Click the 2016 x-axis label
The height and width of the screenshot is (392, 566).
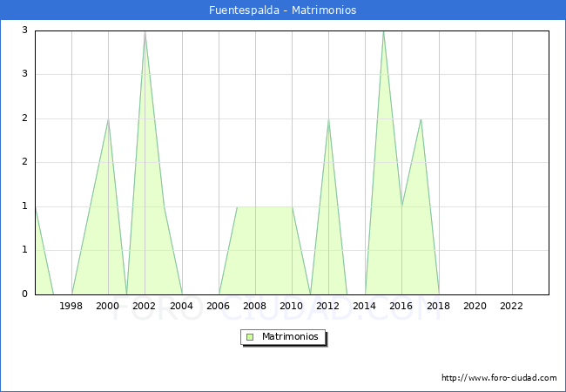(x=401, y=306)
